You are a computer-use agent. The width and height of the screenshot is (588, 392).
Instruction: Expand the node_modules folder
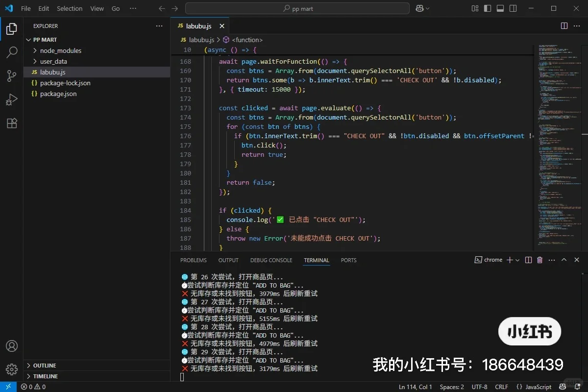click(x=97, y=50)
